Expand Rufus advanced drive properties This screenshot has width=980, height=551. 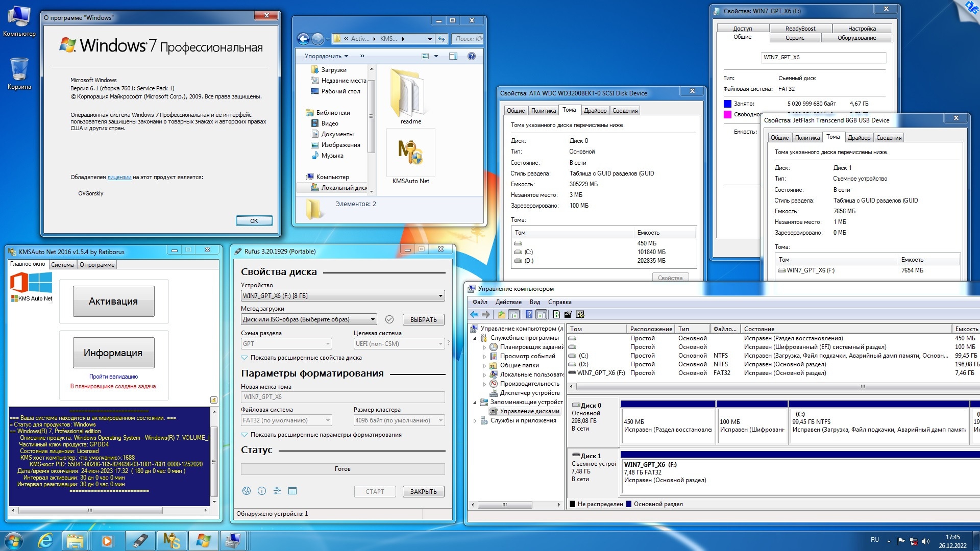301,358
